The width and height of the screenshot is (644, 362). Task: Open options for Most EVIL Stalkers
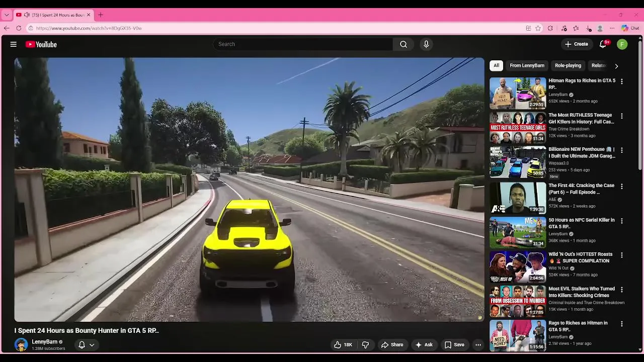point(622,290)
